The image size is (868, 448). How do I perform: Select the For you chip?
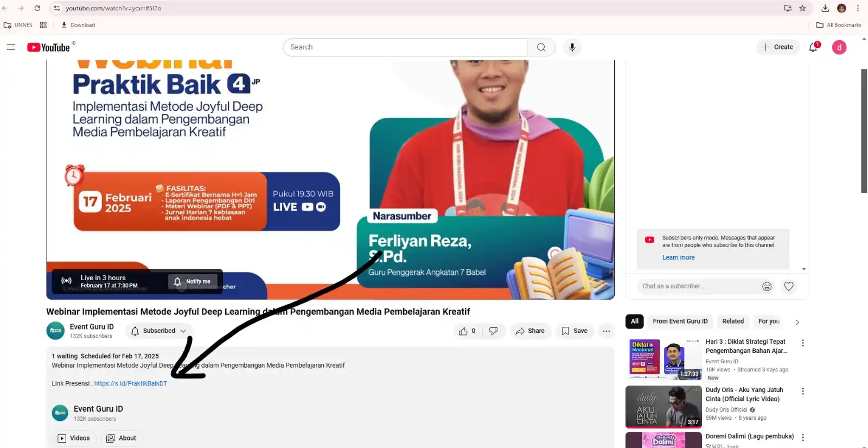click(x=769, y=321)
